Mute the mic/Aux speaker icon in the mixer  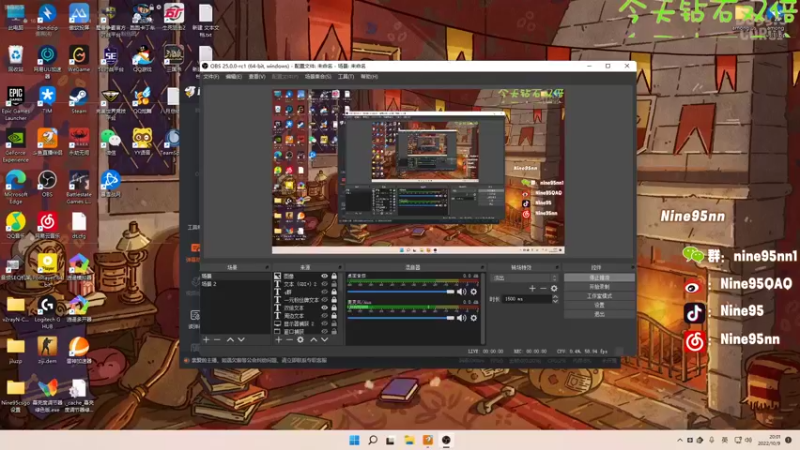click(x=462, y=318)
